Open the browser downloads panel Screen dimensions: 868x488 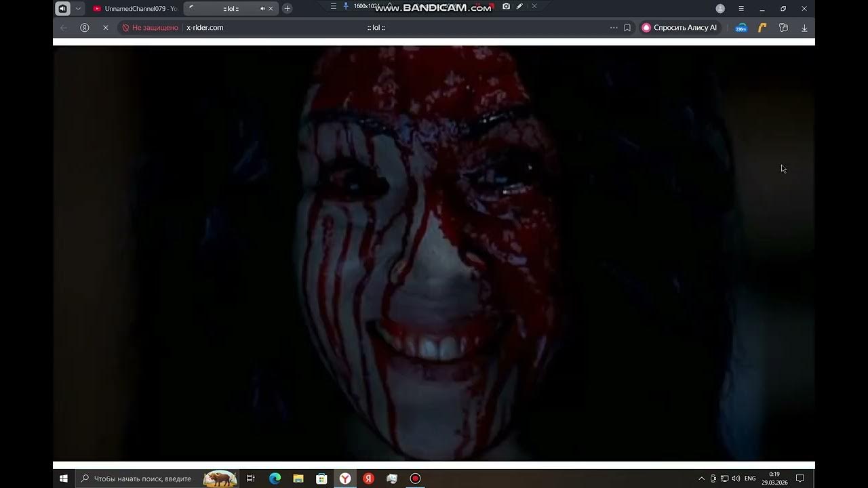pos(804,28)
